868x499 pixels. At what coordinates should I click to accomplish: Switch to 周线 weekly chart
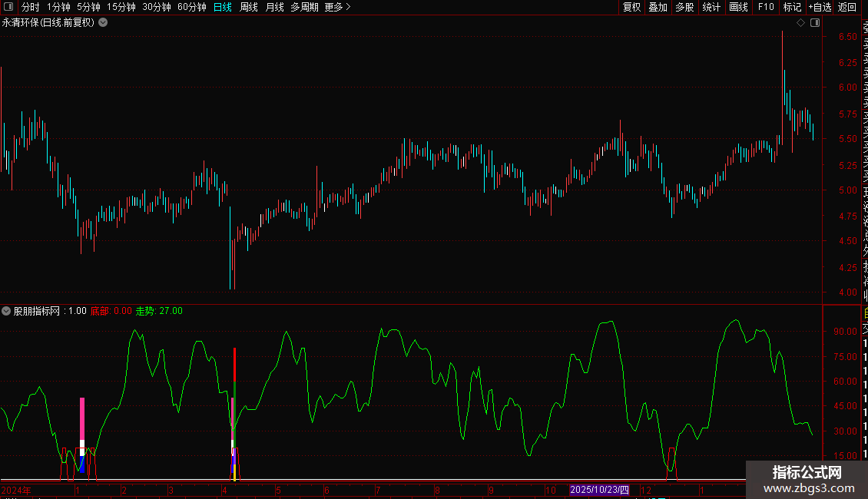click(249, 7)
